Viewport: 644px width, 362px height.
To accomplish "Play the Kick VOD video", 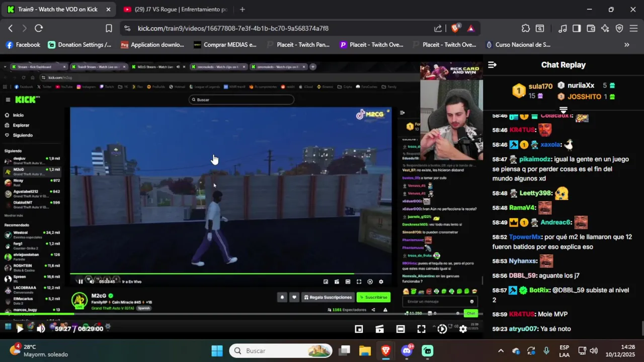I will point(20,329).
